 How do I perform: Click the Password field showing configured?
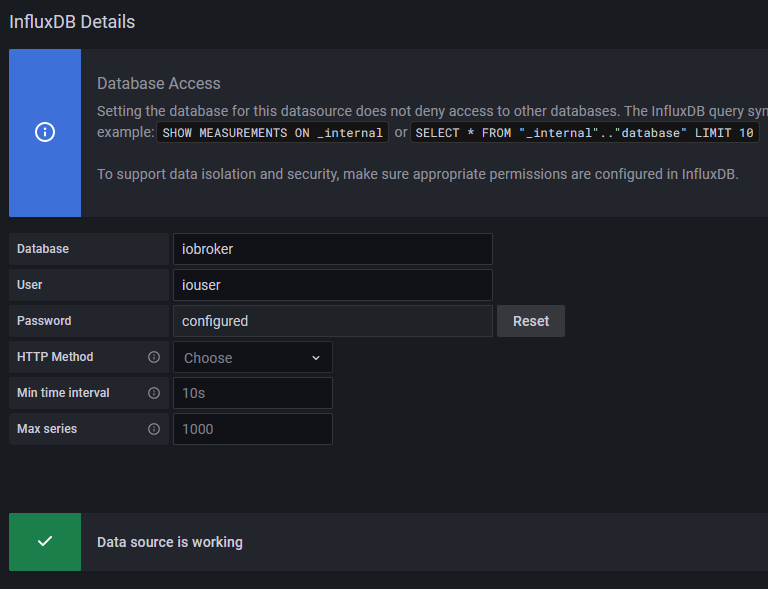[x=332, y=321]
